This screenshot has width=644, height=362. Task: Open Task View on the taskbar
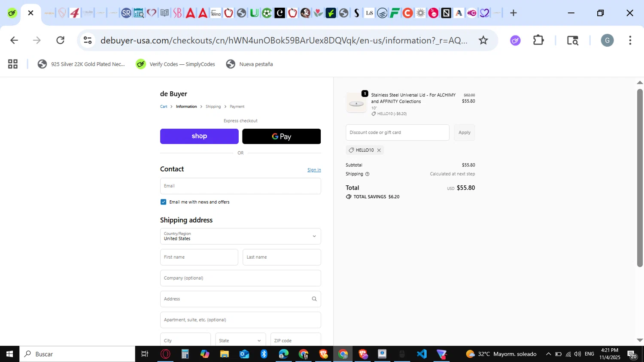coord(145,354)
